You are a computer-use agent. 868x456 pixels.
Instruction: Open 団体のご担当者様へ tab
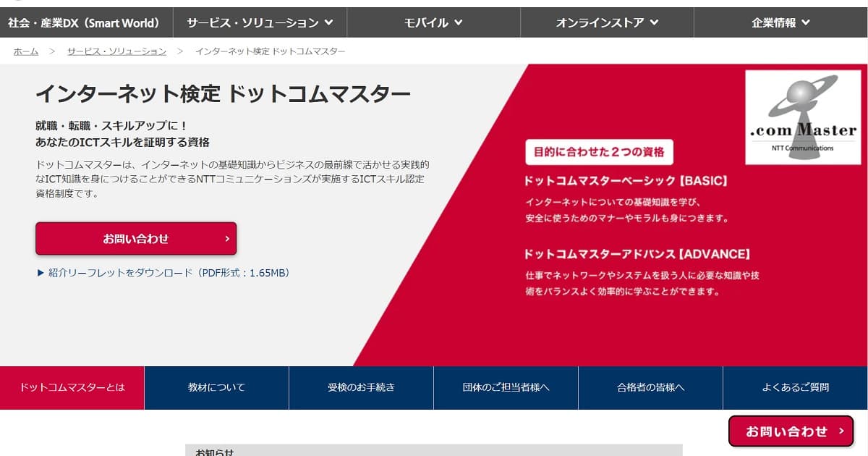pyautogui.click(x=506, y=387)
